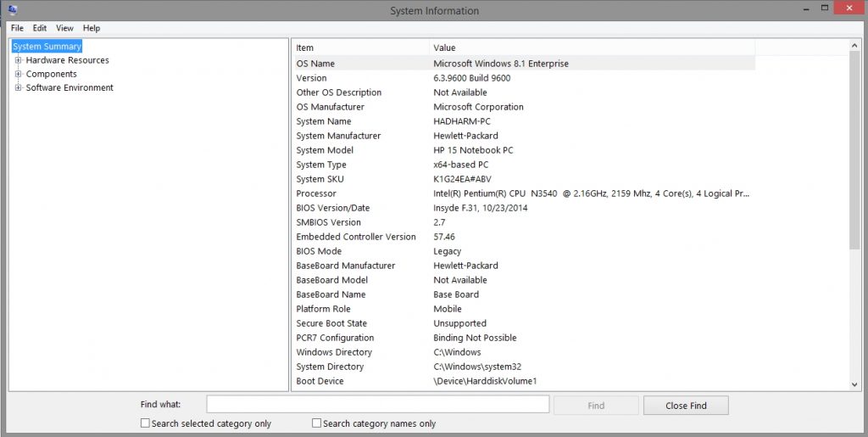This screenshot has height=437, width=868.
Task: Select the Version row
Action: (x=523, y=78)
